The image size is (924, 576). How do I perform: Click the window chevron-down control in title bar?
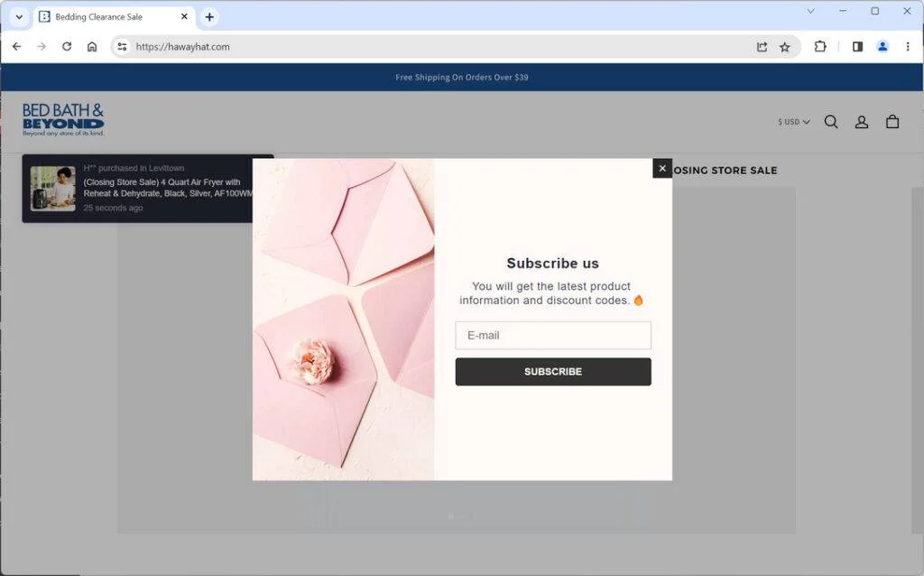point(811,11)
